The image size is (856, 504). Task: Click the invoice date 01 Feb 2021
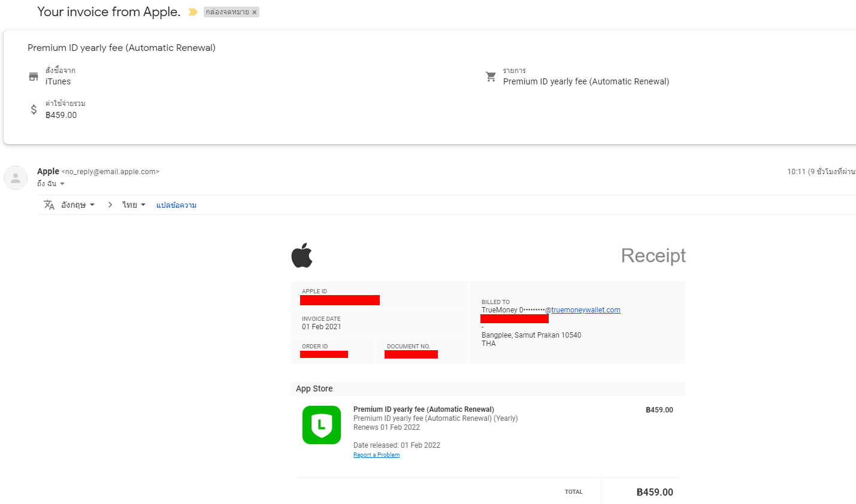point(321,327)
